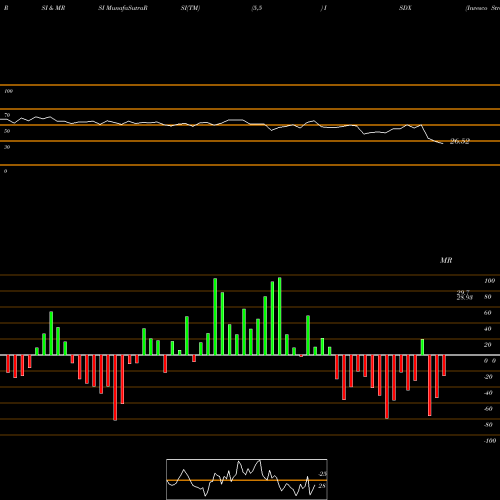Click the 0 label on the RSI axis

(x=5, y=171)
